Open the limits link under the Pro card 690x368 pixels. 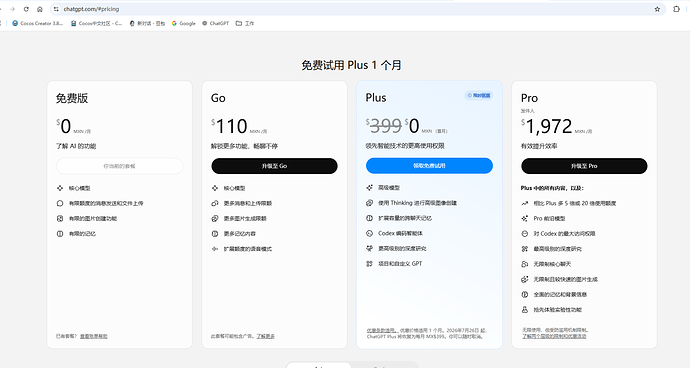click(554, 336)
